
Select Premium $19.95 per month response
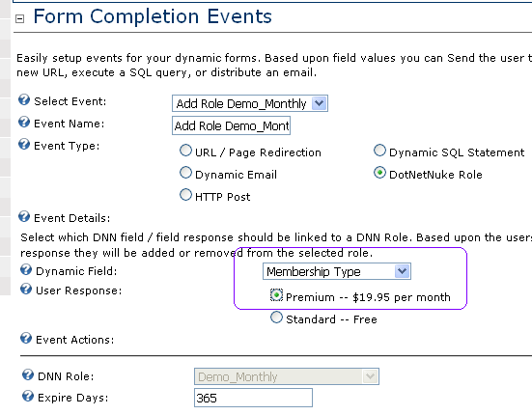276,295
